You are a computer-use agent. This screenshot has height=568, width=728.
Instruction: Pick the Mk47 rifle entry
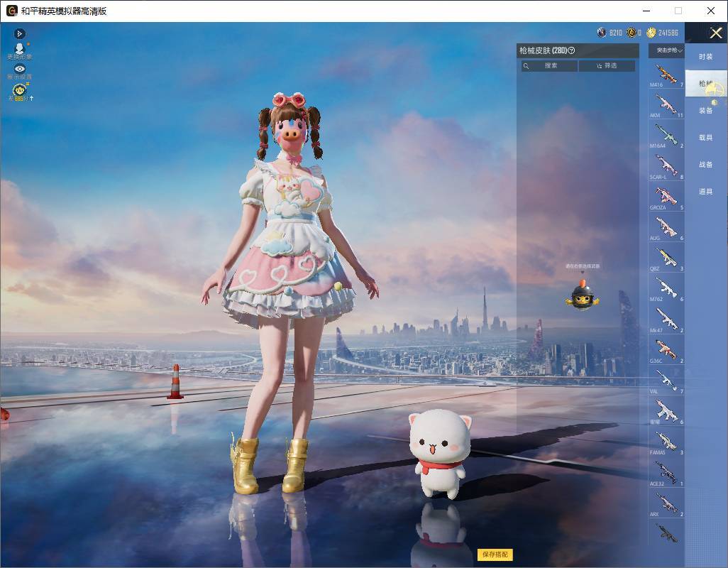click(666, 319)
